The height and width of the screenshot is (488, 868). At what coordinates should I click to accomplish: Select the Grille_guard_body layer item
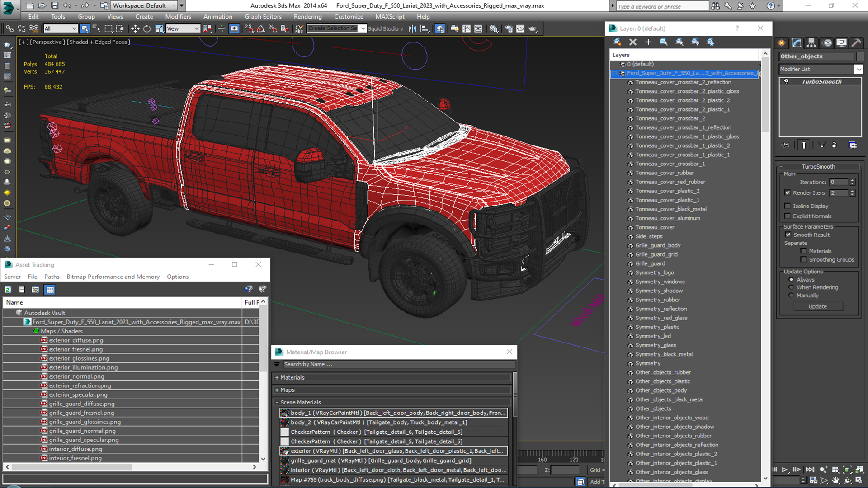coord(658,245)
